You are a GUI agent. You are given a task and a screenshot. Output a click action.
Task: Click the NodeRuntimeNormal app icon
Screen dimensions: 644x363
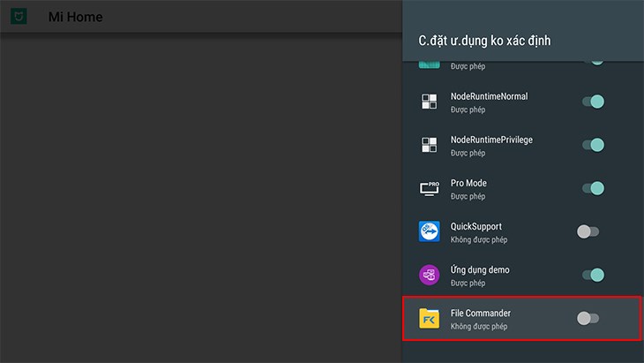[x=429, y=102]
